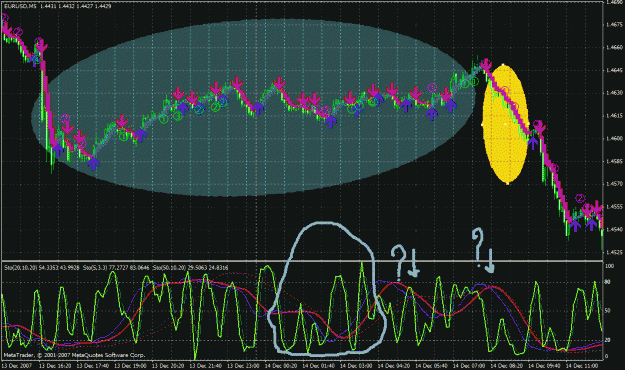Click the 13 Dec 20:20 time label
Screen dimensions: 625x370
click(167, 366)
